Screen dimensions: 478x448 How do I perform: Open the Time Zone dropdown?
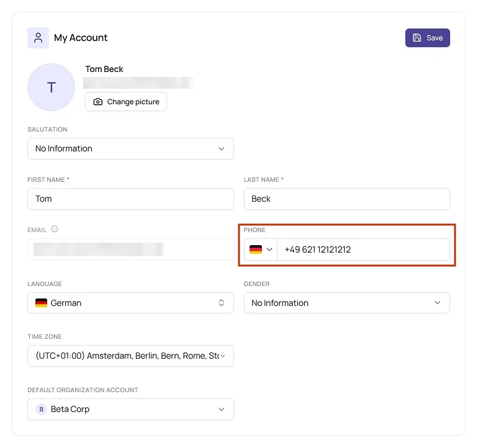point(130,356)
